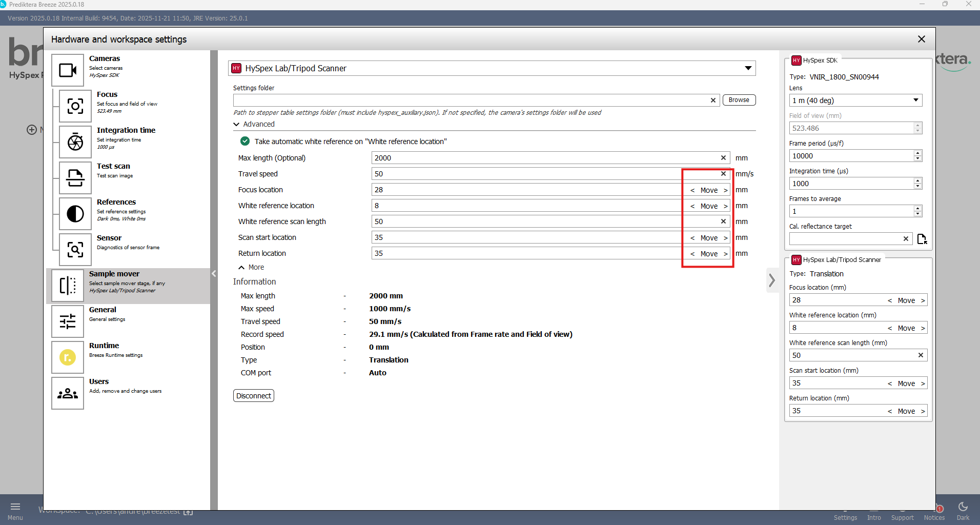Open the Cameras settings icon
This screenshot has height=525, width=980.
point(68,70)
